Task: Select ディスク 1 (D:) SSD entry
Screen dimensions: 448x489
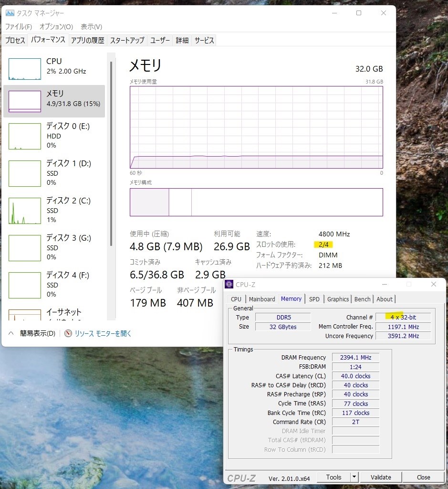Action: point(54,173)
